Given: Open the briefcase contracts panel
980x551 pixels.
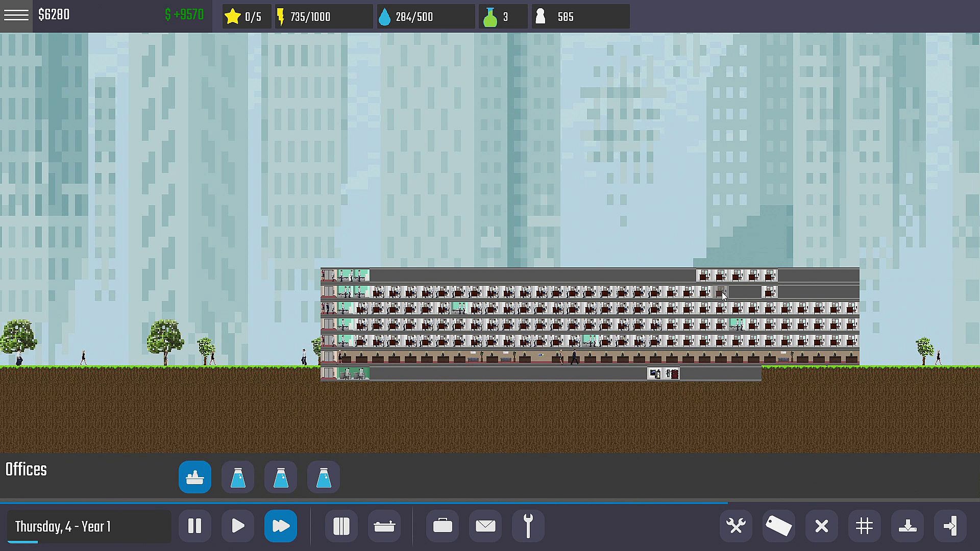Looking at the screenshot, I should pyautogui.click(x=442, y=526).
